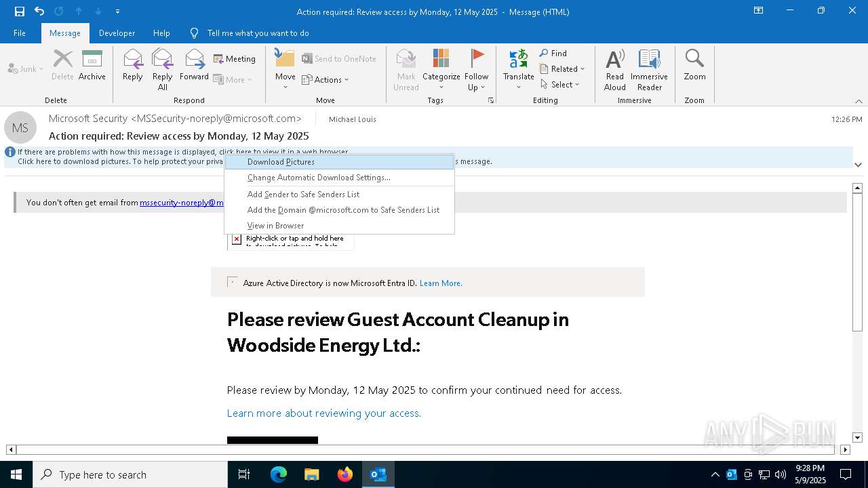Image resolution: width=868 pixels, height=488 pixels.
Task: Choose Add Sender to Safe Senders List
Action: (339, 195)
